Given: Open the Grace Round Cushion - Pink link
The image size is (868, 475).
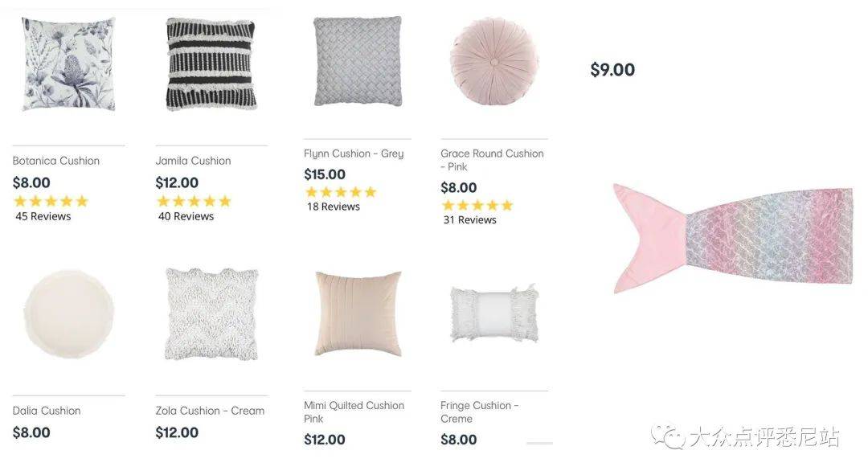Looking at the screenshot, I should pyautogui.click(x=492, y=160).
